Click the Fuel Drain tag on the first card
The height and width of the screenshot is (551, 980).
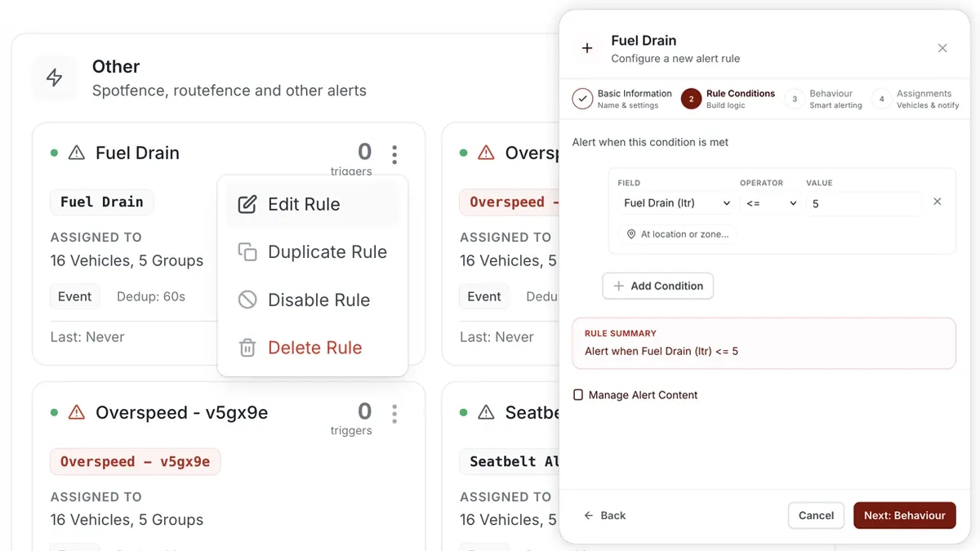click(x=102, y=202)
